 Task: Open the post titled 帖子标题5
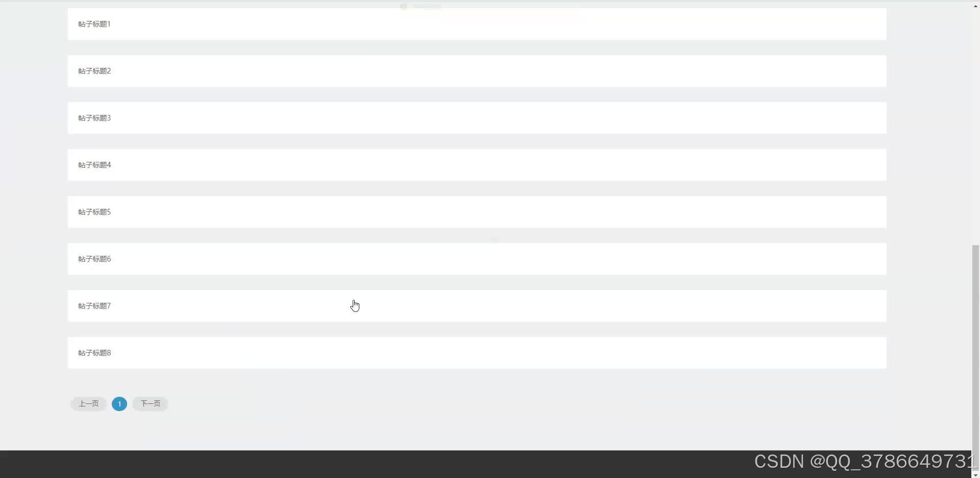pos(477,212)
